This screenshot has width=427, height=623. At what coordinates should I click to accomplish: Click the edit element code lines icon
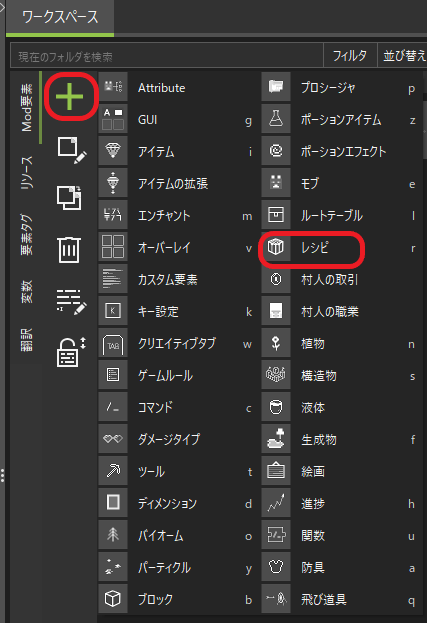(x=71, y=302)
